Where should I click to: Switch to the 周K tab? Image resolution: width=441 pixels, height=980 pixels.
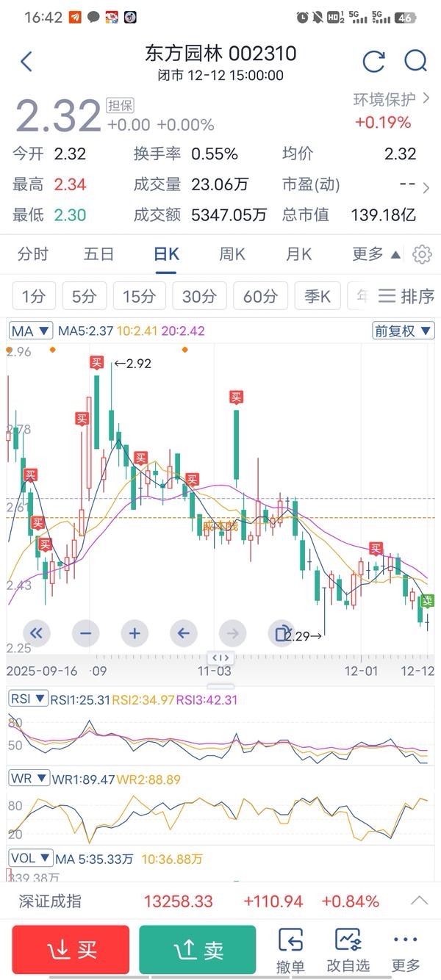click(x=232, y=254)
